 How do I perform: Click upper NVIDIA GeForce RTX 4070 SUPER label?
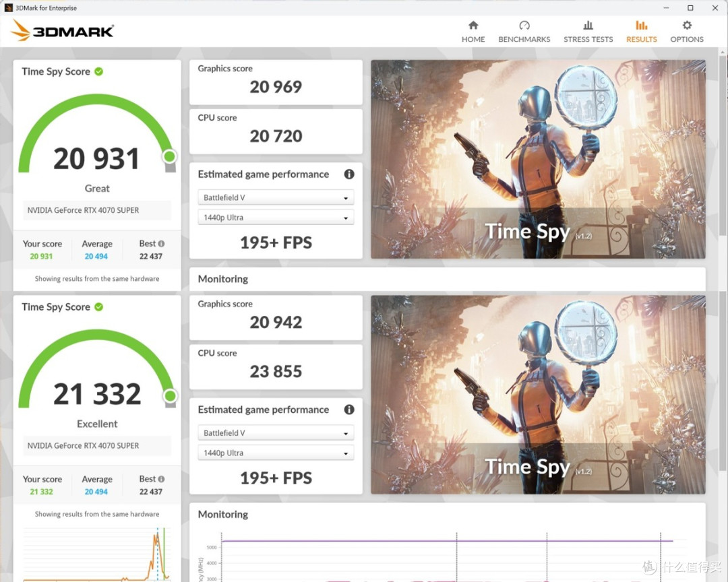click(83, 210)
